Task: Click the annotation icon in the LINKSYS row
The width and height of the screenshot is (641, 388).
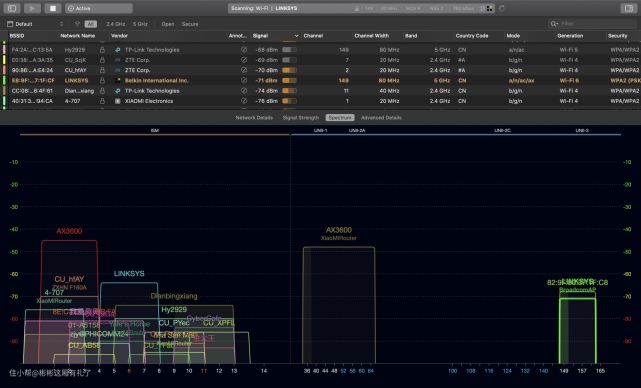Action: pos(244,81)
